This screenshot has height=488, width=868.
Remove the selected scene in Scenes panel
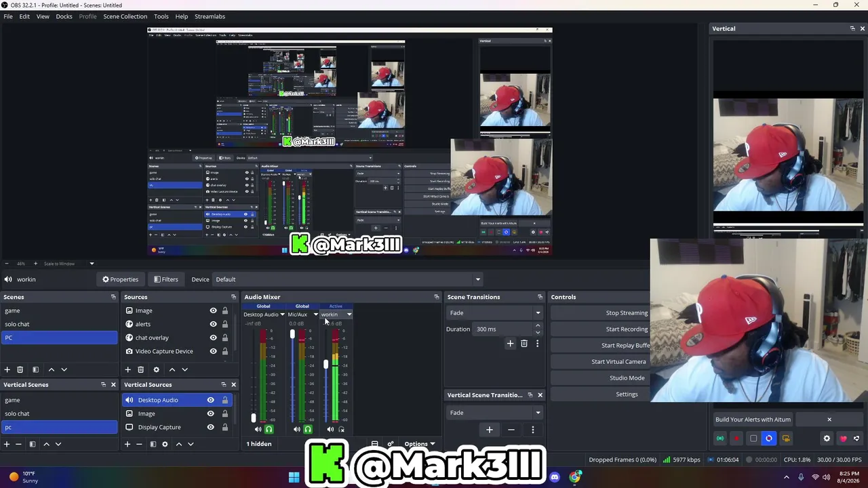pos(20,369)
